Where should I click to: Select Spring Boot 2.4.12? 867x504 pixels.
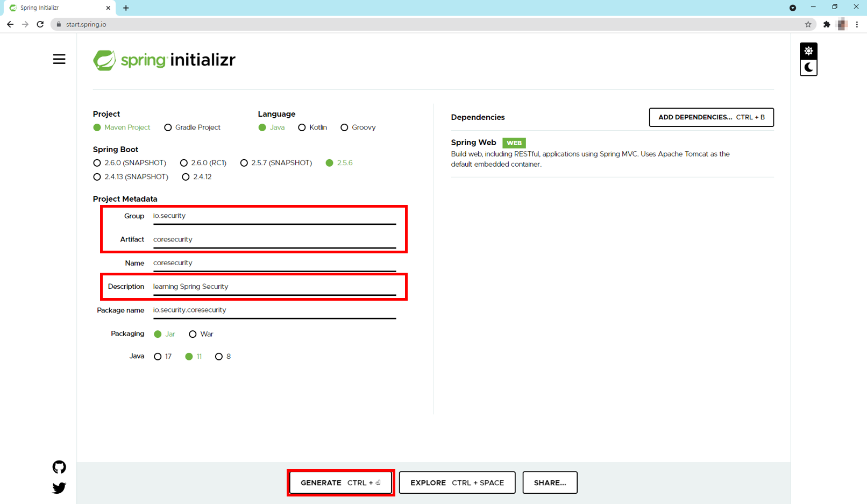click(197, 177)
